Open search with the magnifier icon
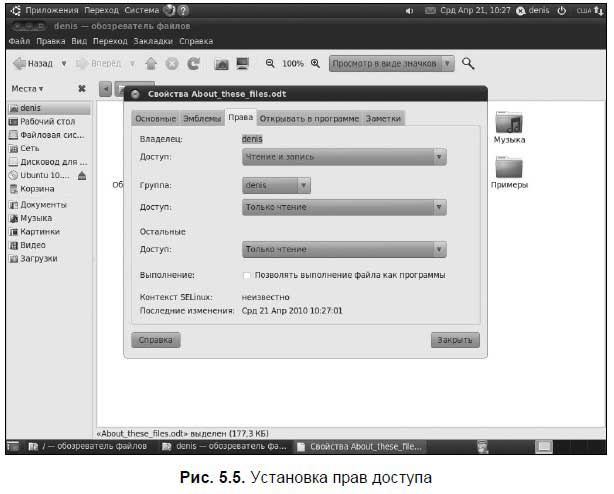The height and width of the screenshot is (494, 614). coord(468,63)
